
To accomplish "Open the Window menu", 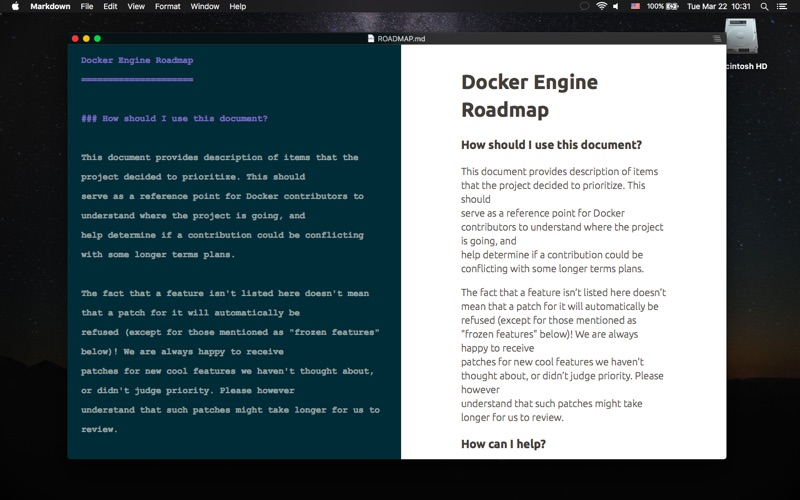I will [x=205, y=6].
